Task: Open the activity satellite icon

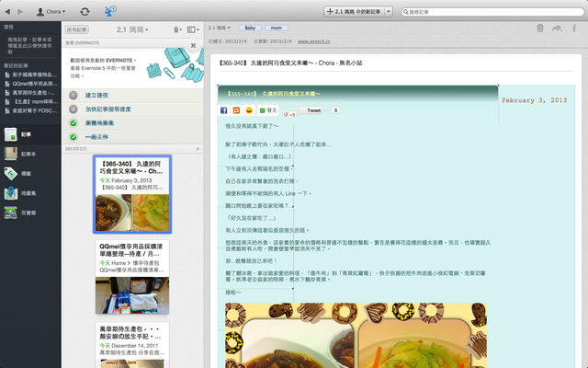Action: click(x=110, y=11)
